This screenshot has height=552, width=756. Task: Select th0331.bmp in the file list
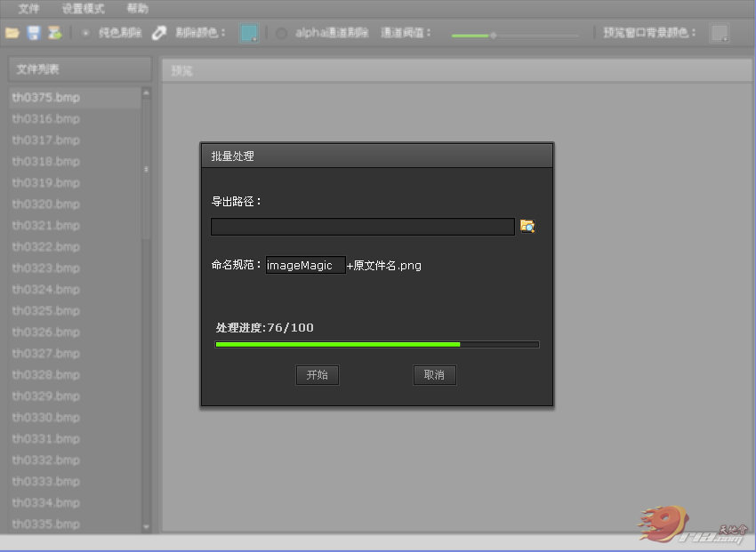tap(75, 439)
